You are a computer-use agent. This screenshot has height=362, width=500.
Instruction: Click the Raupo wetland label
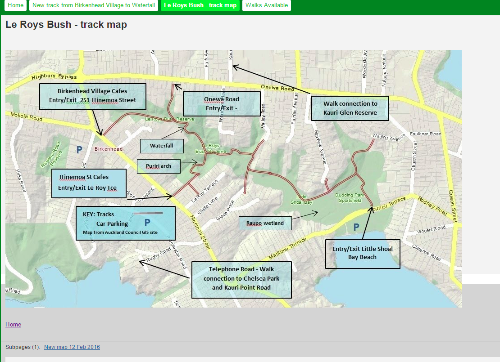click(x=265, y=223)
